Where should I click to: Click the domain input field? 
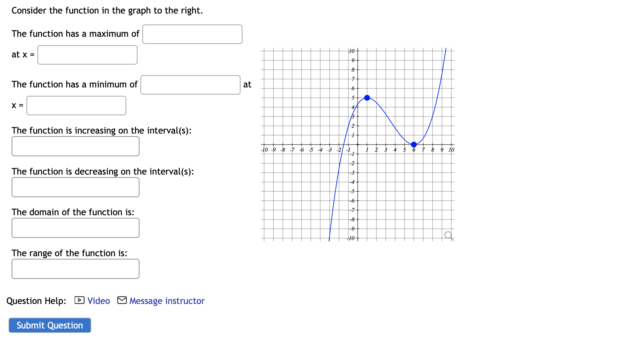tap(75, 228)
